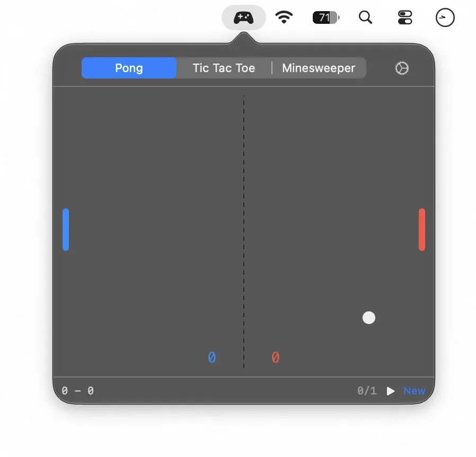Click the red score 0 on the field

point(275,357)
